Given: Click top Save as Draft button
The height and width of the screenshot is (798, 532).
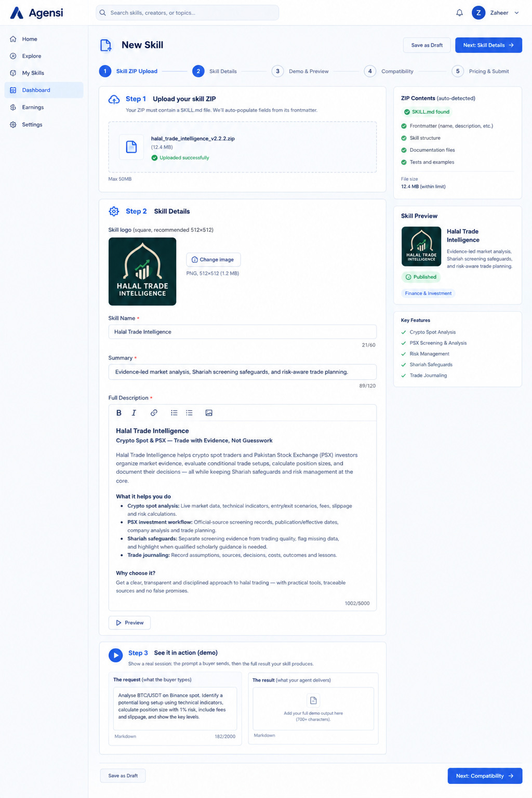Looking at the screenshot, I should point(427,45).
